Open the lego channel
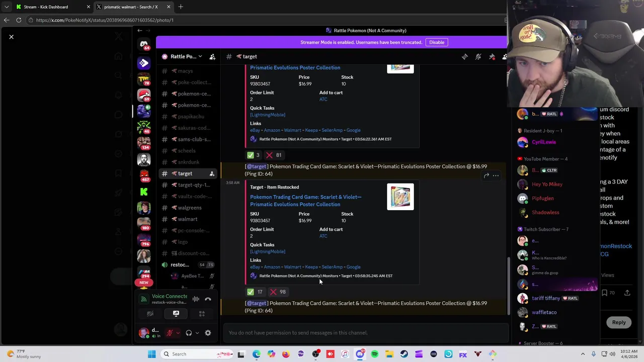 tap(183, 242)
